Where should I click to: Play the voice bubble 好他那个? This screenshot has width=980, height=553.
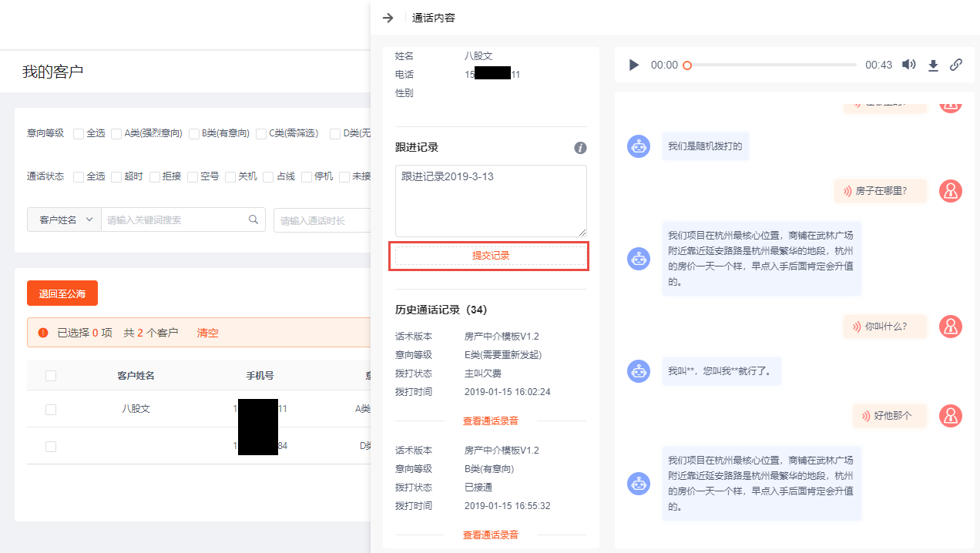point(889,416)
